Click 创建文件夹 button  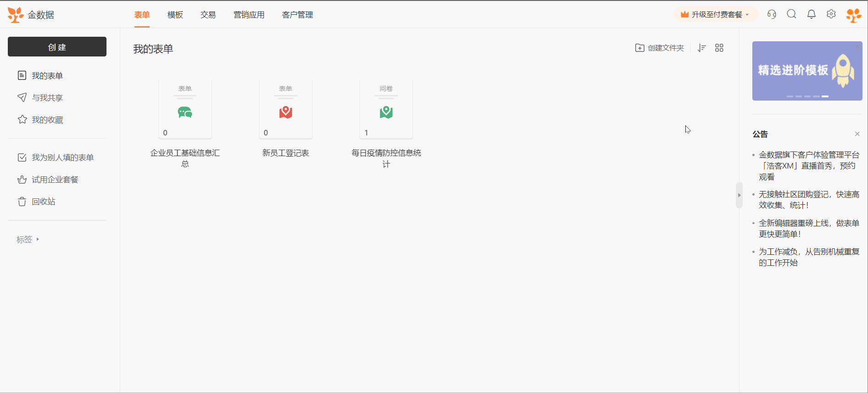coord(660,48)
